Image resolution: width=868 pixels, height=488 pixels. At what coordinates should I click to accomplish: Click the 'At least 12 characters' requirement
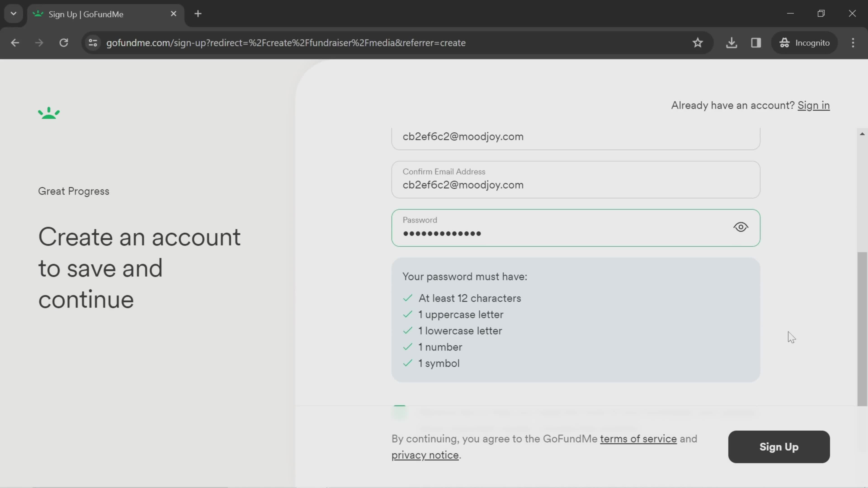point(469,298)
